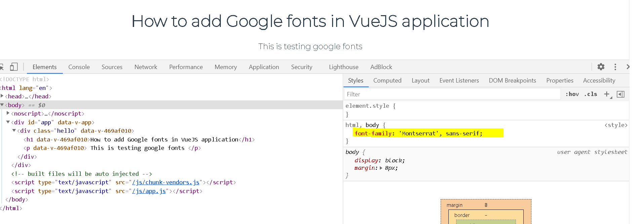
Task: Open the Layout sidebar tab
Action: pyautogui.click(x=420, y=80)
